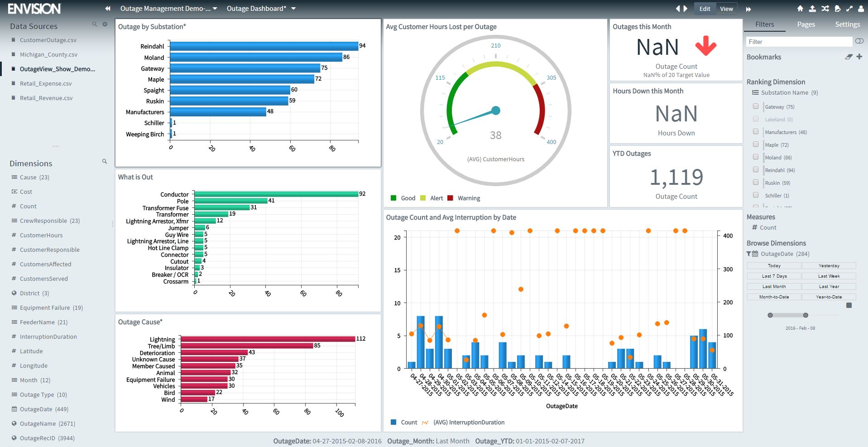
Task: Toggle fullscreen expand icon
Action: [849, 9]
